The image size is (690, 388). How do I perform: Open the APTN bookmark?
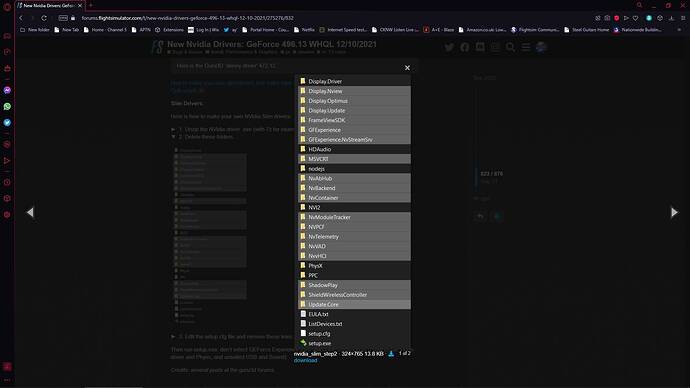click(x=141, y=30)
